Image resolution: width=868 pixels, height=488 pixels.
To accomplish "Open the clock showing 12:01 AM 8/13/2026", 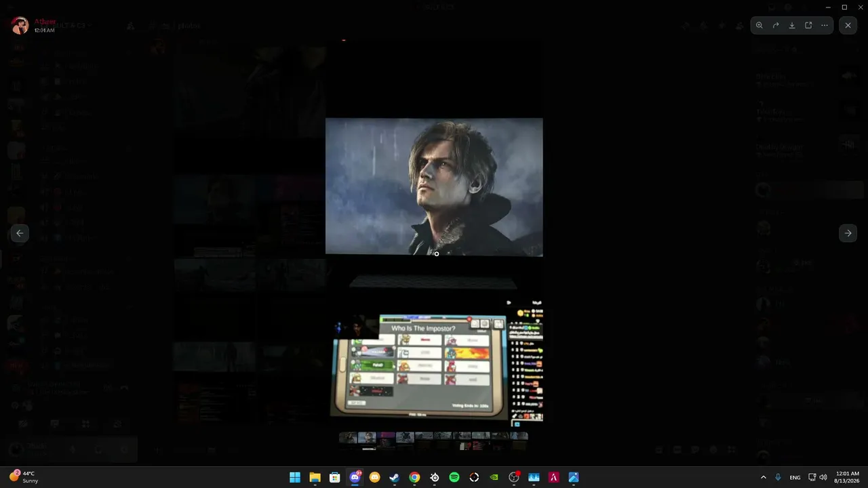I will tap(848, 477).
